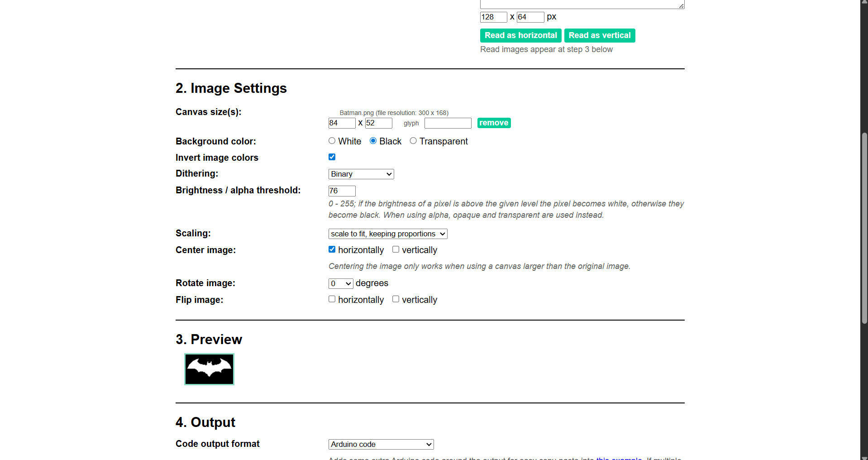This screenshot has height=460, width=868.
Task: Enable flip image vertically checkbox
Action: pyautogui.click(x=396, y=299)
